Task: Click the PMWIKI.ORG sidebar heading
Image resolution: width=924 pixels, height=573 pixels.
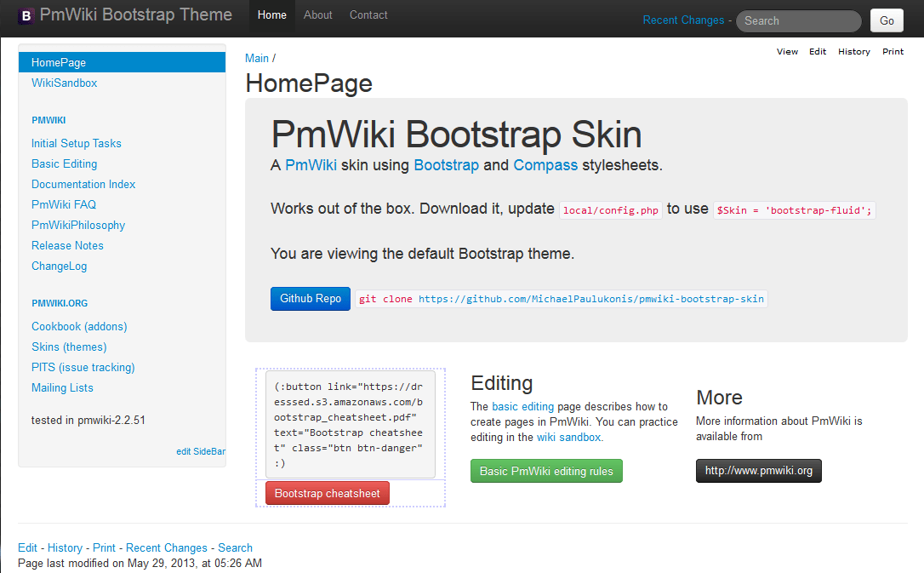Action: pos(60,303)
